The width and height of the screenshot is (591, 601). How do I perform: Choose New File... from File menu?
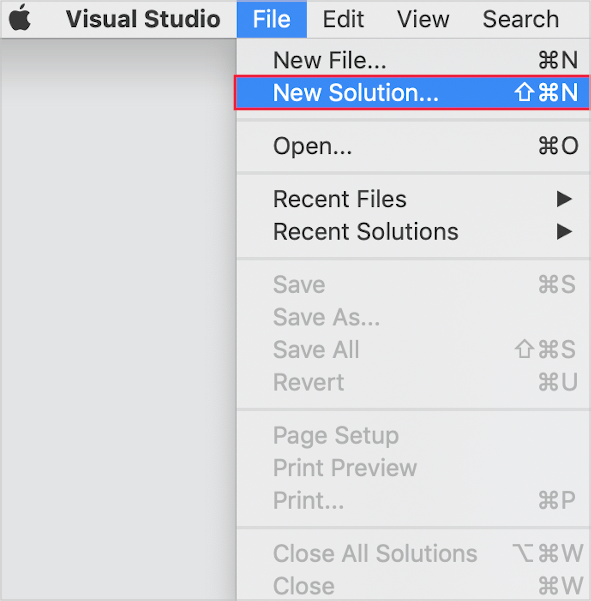click(413, 60)
